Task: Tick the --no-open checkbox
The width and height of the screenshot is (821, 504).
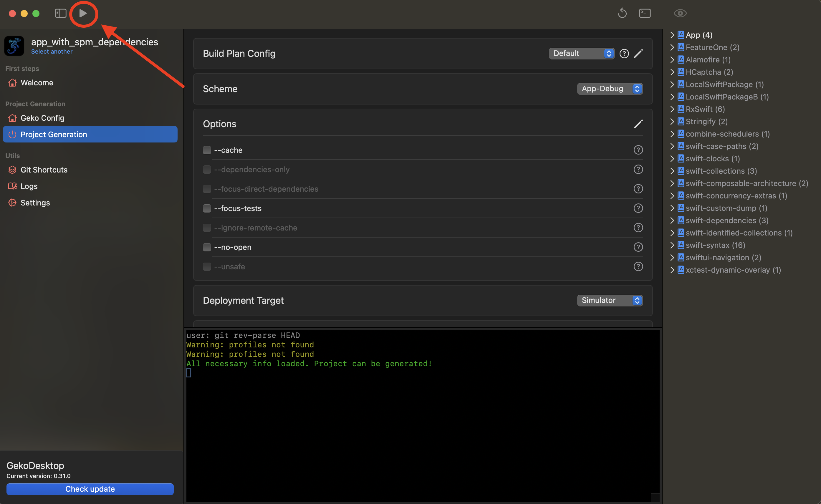Action: 207,247
